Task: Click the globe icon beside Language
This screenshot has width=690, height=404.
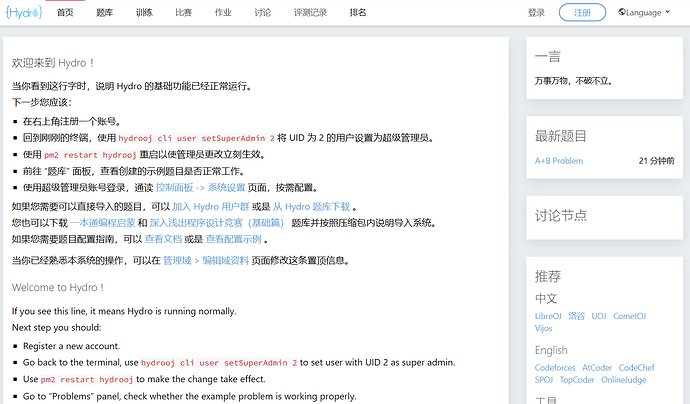Action: tap(622, 12)
